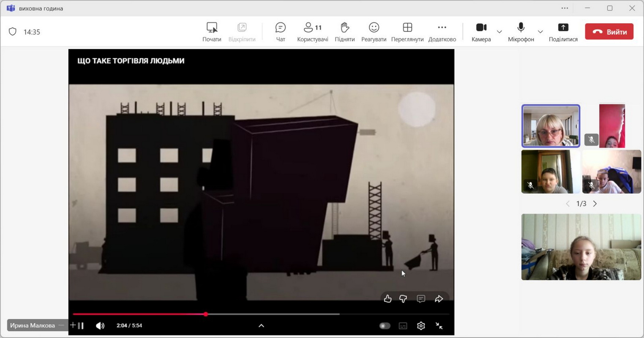Toggle the video autoplay switch
This screenshot has height=338, width=644.
point(385,326)
